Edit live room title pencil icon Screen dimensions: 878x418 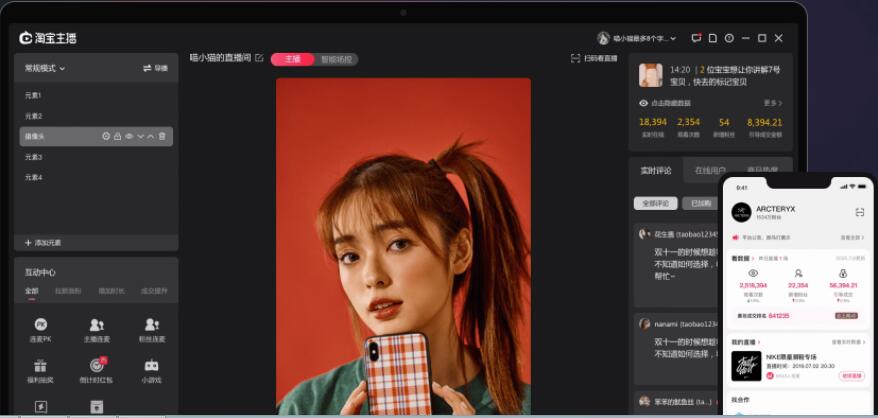[x=259, y=58]
